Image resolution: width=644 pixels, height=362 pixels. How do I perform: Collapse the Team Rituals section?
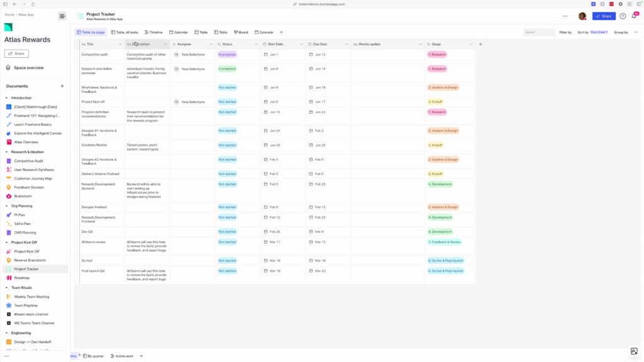[6, 287]
